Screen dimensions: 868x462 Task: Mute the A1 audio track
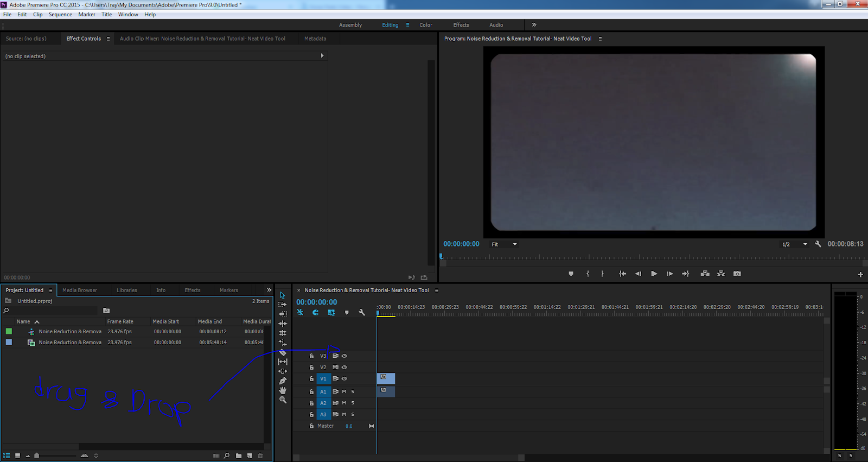pyautogui.click(x=344, y=391)
